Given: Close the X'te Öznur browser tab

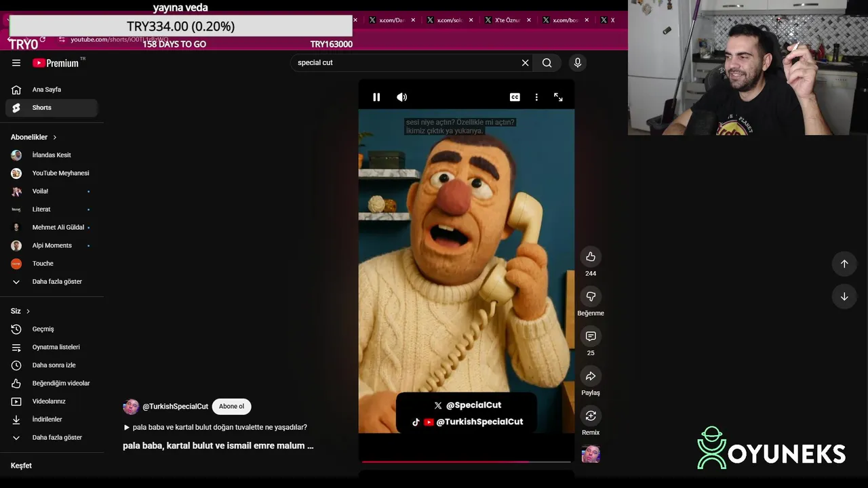Looking at the screenshot, I should (x=529, y=20).
